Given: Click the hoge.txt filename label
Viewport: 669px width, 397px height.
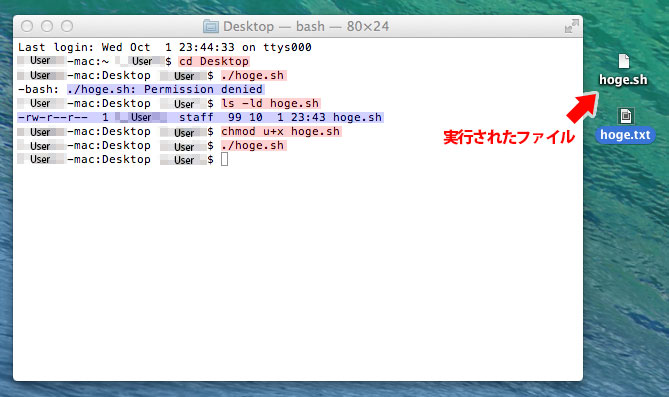Looking at the screenshot, I should [x=625, y=135].
